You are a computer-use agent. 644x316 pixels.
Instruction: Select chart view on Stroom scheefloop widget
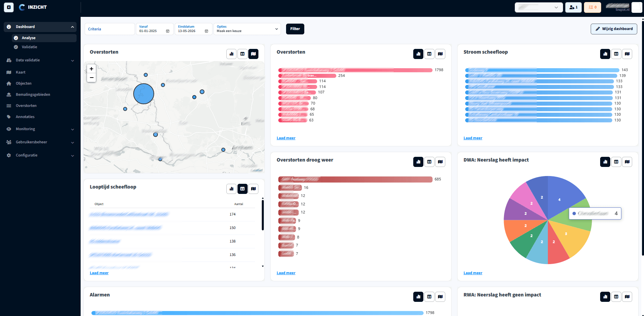tap(605, 54)
